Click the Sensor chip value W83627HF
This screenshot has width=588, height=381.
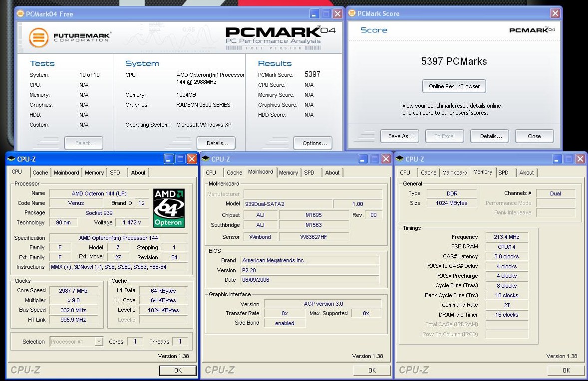click(x=313, y=237)
